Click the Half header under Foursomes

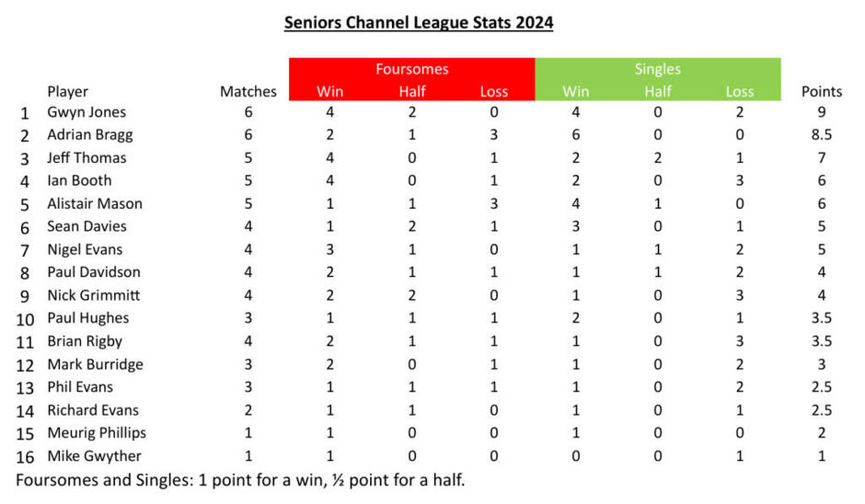[412, 91]
